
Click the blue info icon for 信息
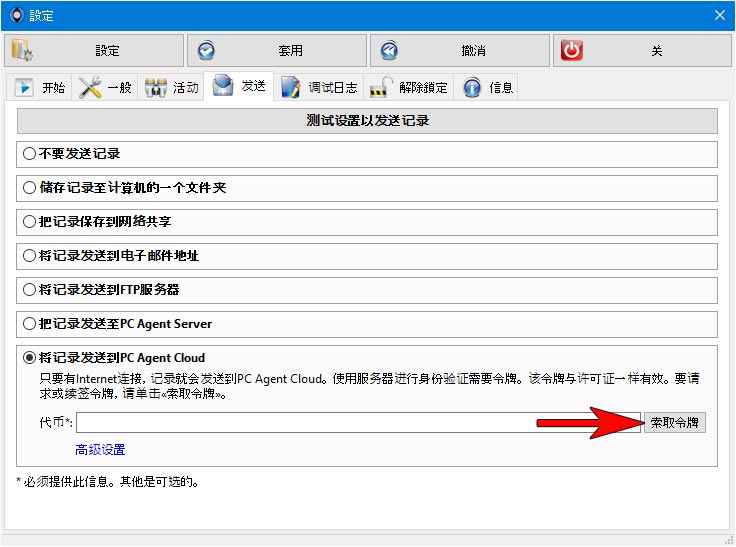coord(472,87)
